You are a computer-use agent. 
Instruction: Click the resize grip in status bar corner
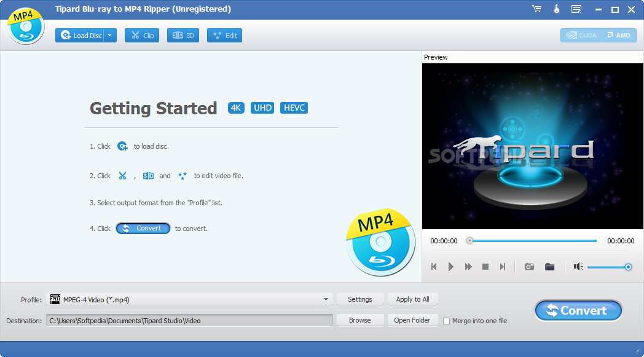tap(637, 350)
